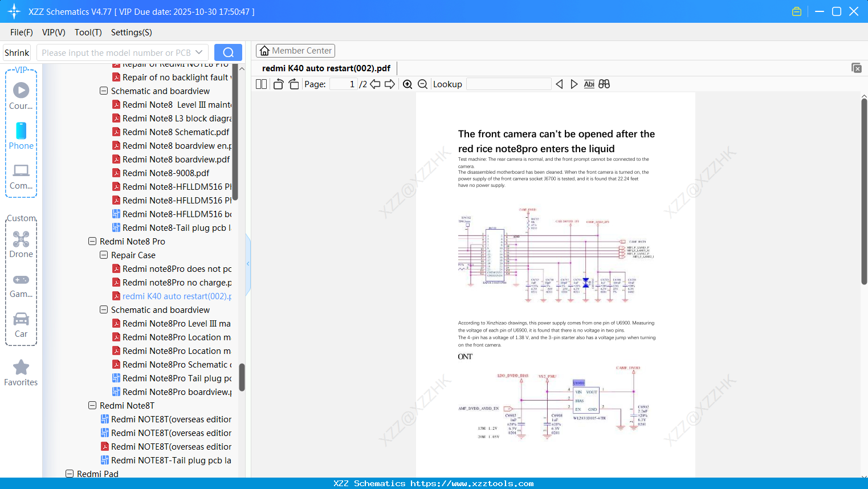
Task: Open the Member Center
Action: pos(295,51)
